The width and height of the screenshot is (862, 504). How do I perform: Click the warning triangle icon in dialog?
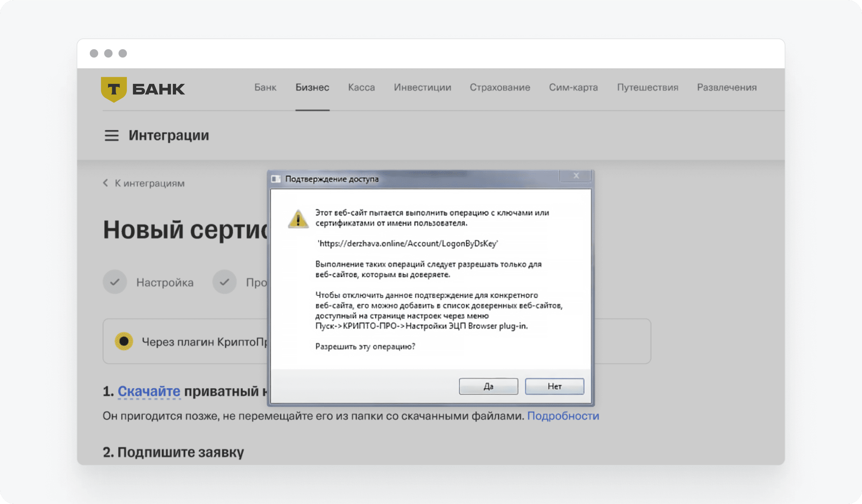[x=298, y=219]
